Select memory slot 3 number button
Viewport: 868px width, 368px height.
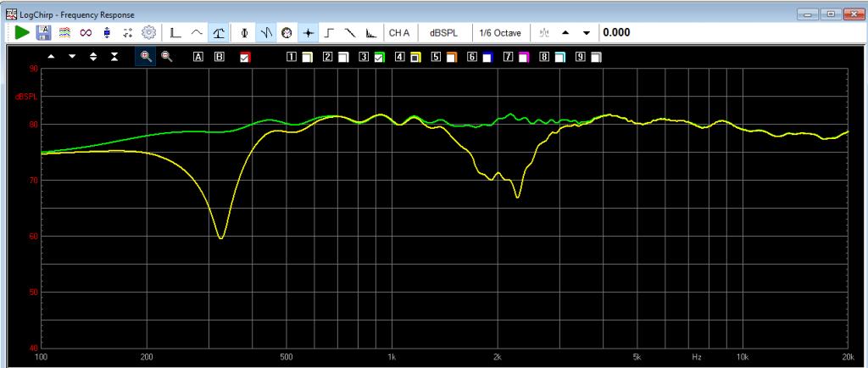click(x=364, y=57)
